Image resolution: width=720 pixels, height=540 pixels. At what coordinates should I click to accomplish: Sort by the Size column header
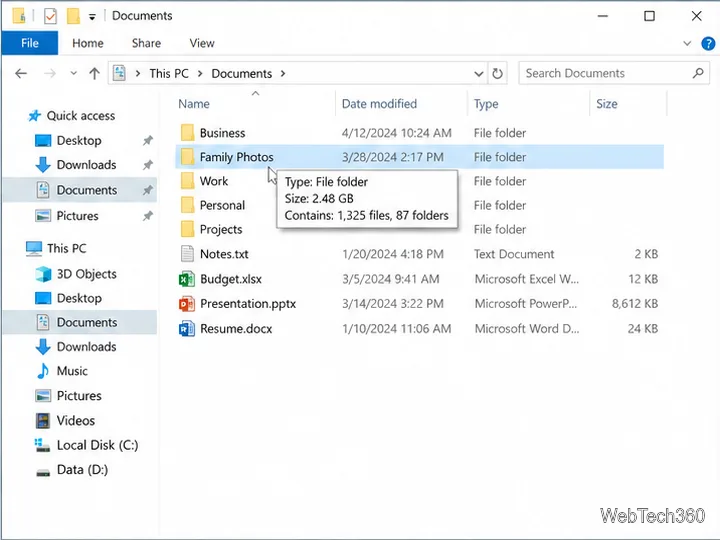pyautogui.click(x=607, y=104)
